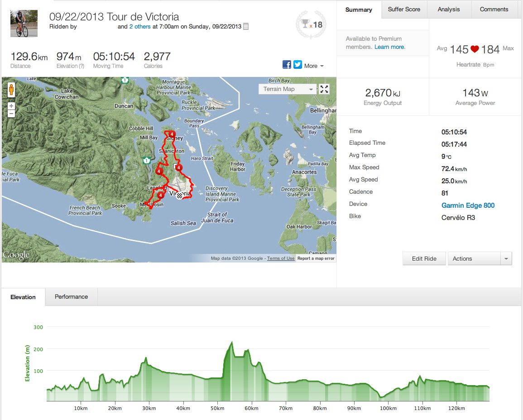Click the Street View pegman icon
This screenshot has height=420, width=523.
[x=11, y=91]
